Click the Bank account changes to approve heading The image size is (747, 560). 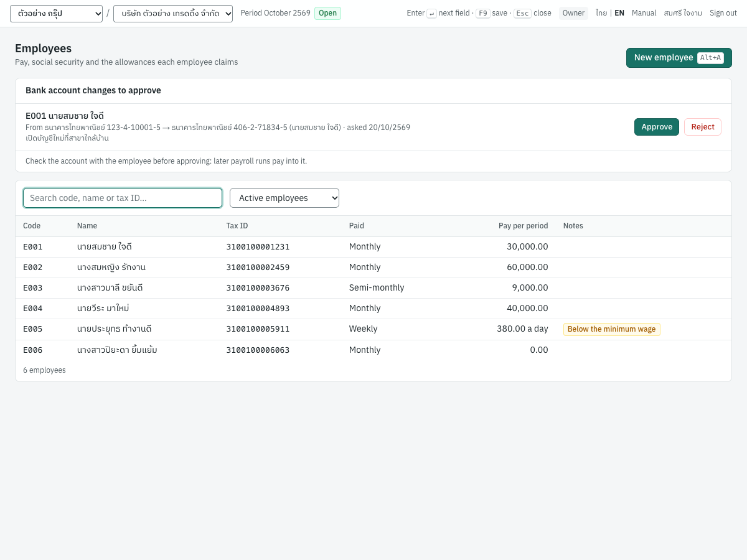93,91
